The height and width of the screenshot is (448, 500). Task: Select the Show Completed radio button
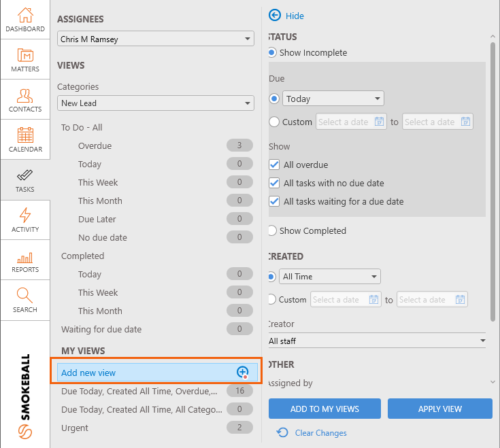click(272, 230)
